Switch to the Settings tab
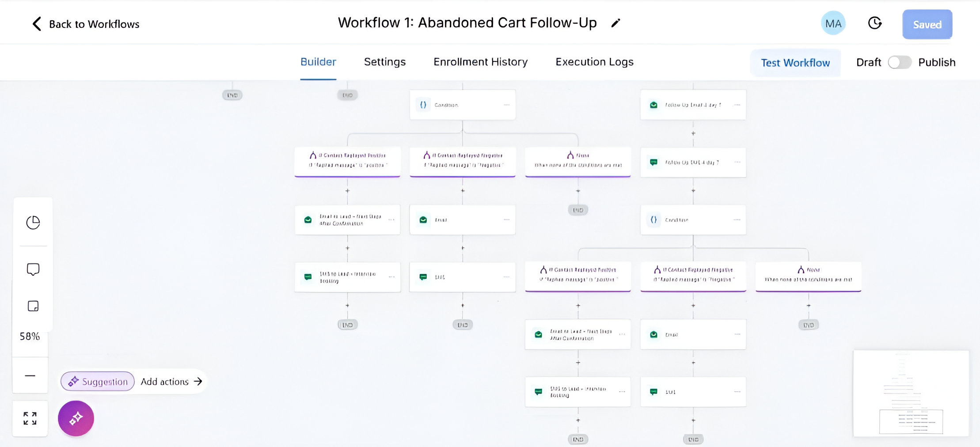The image size is (980, 447). point(384,62)
